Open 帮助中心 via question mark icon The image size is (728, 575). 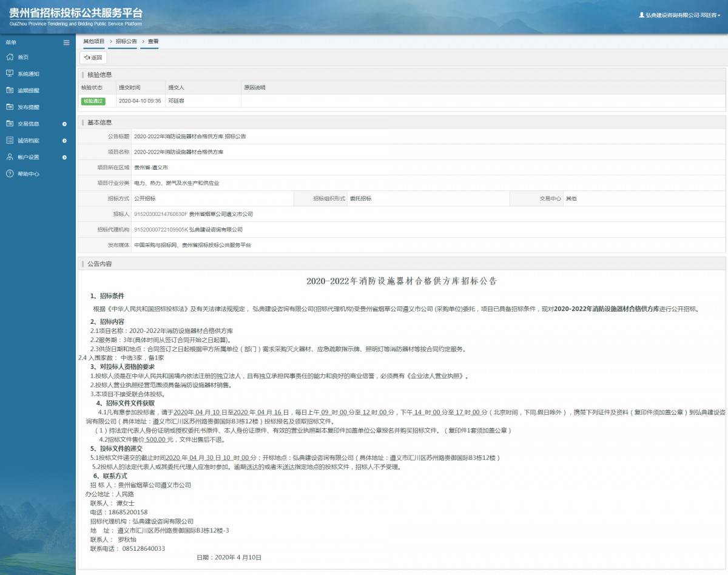[9, 173]
